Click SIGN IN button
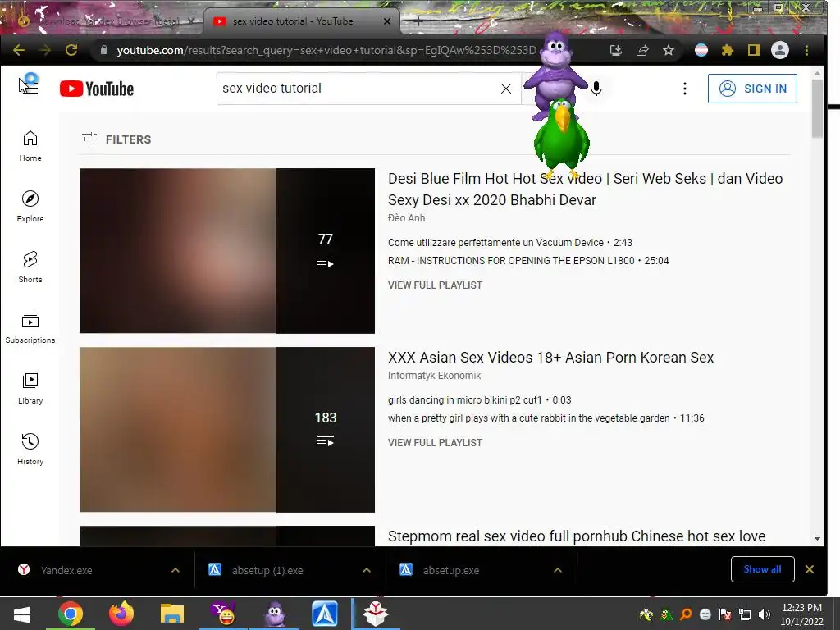The width and height of the screenshot is (840, 630). 752,89
